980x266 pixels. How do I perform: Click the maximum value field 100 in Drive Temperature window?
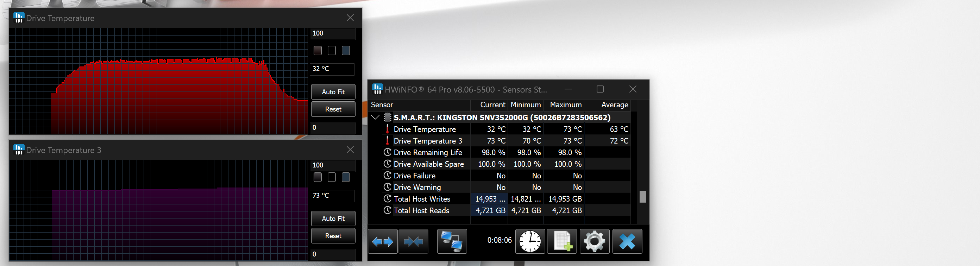333,33
